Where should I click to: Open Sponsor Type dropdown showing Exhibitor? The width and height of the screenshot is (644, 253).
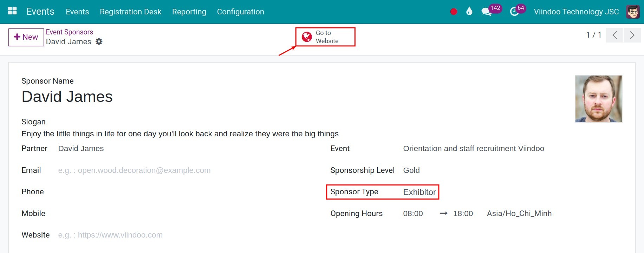419,192
